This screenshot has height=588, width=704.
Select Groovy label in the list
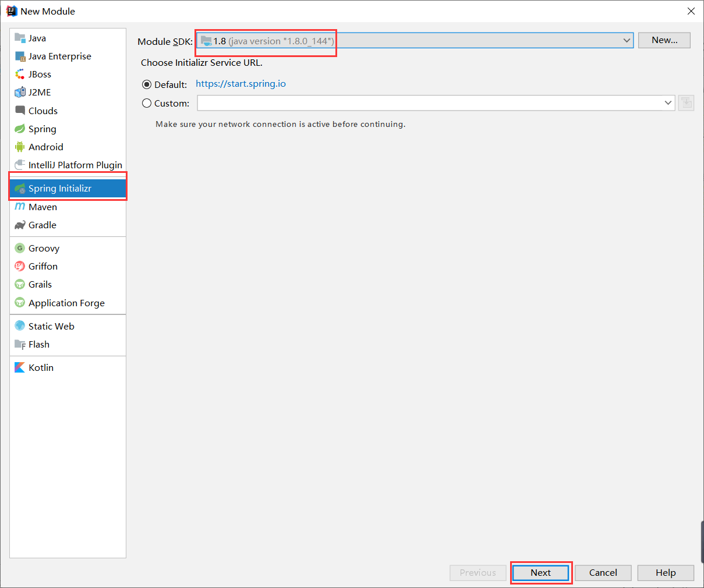(x=44, y=249)
